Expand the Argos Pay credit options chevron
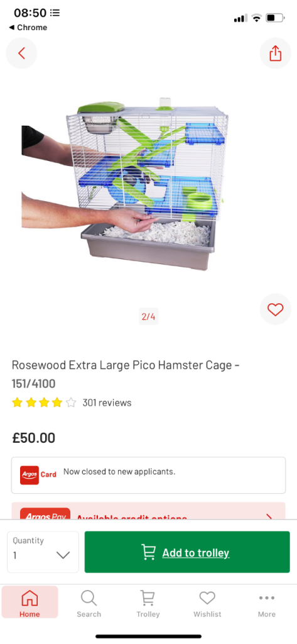 point(269,517)
